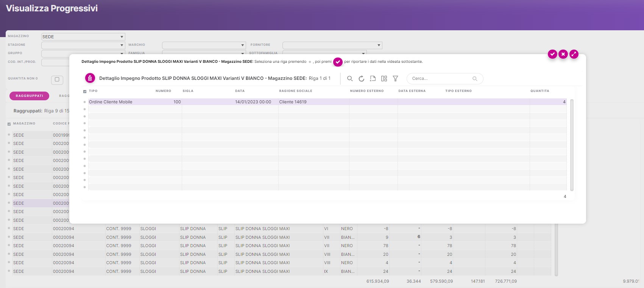Click the dialog's vertical scrollbar
Screen dimensions: 644x288
(x=572, y=145)
